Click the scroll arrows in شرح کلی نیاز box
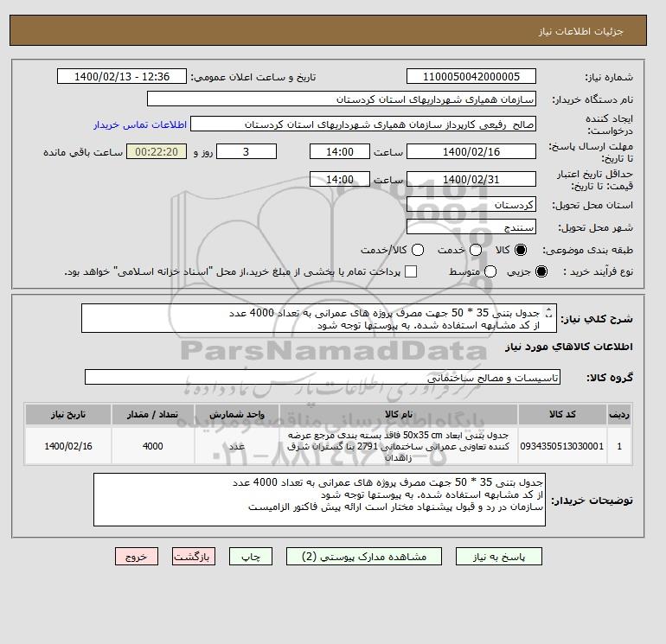This screenshot has width=666, height=644. 548,312
